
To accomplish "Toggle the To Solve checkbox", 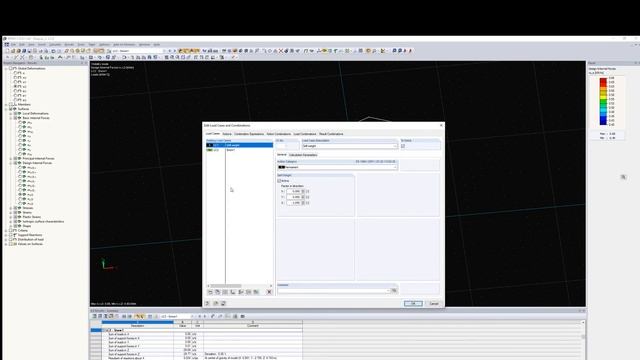I will point(403,146).
